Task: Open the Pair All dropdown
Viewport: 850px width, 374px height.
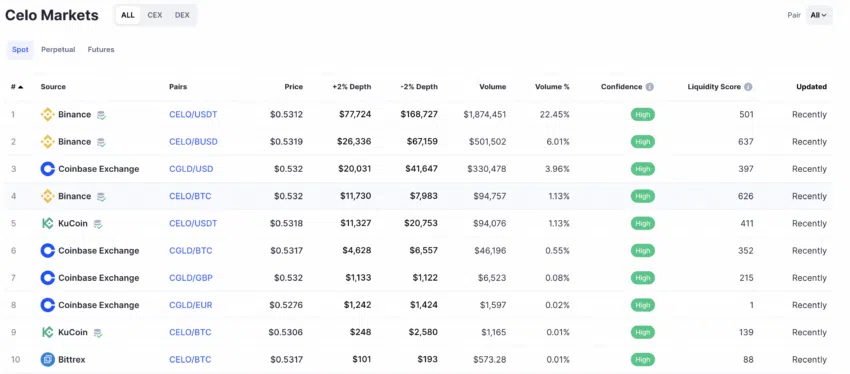Action: pyautogui.click(x=819, y=15)
